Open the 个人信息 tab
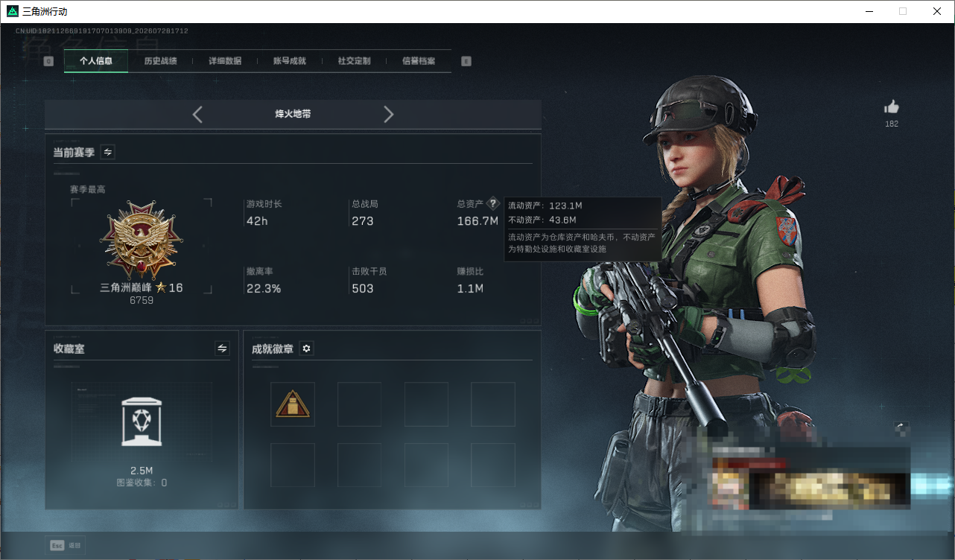 click(96, 61)
